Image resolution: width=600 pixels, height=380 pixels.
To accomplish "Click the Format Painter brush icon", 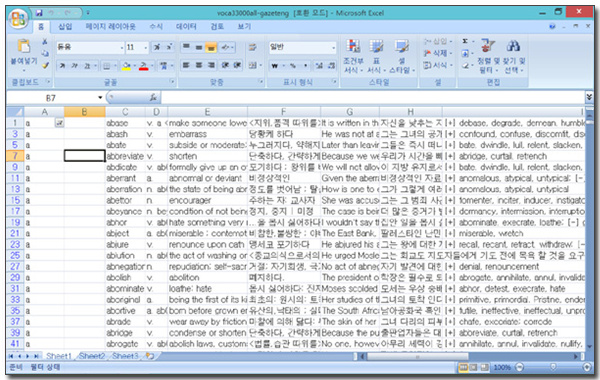I will [x=45, y=65].
